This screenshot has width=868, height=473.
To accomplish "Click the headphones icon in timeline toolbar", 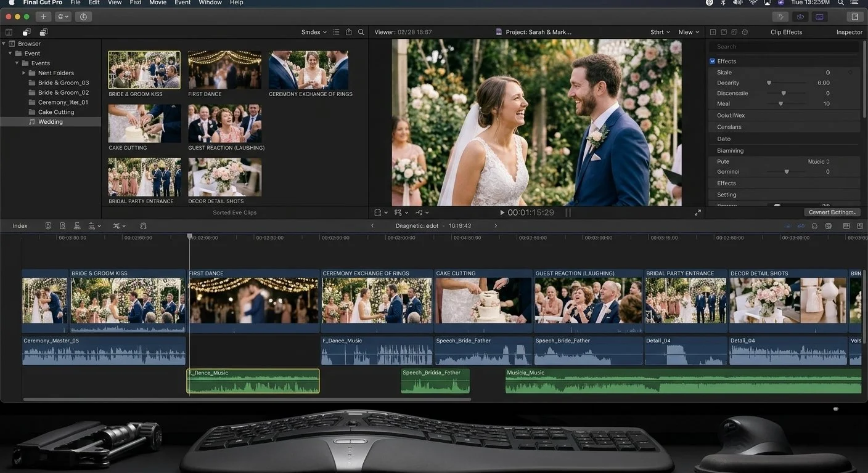I will click(143, 226).
